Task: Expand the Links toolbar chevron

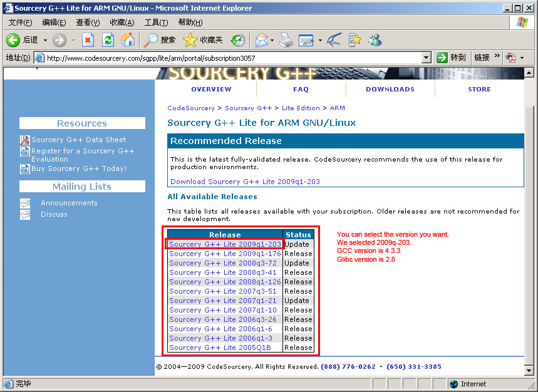Action: [x=497, y=56]
